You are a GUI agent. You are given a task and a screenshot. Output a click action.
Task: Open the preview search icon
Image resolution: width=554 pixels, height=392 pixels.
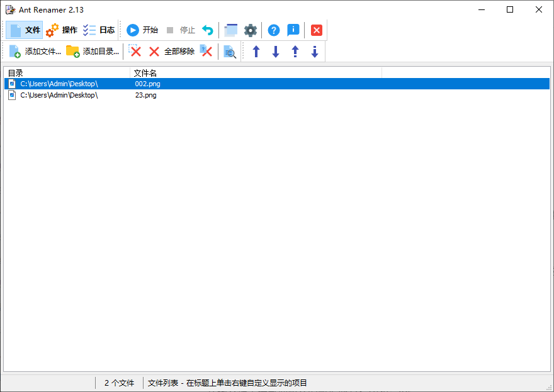[230, 52]
